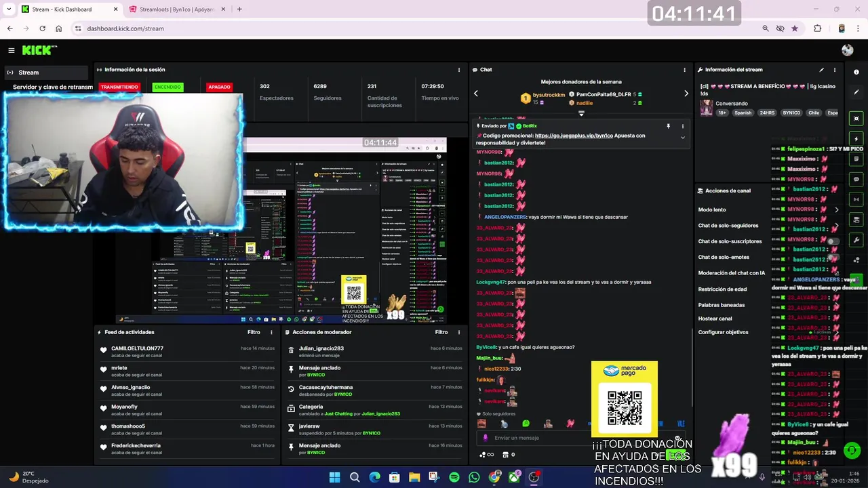Open activity feed options menu
The height and width of the screenshot is (488, 868).
click(271, 332)
